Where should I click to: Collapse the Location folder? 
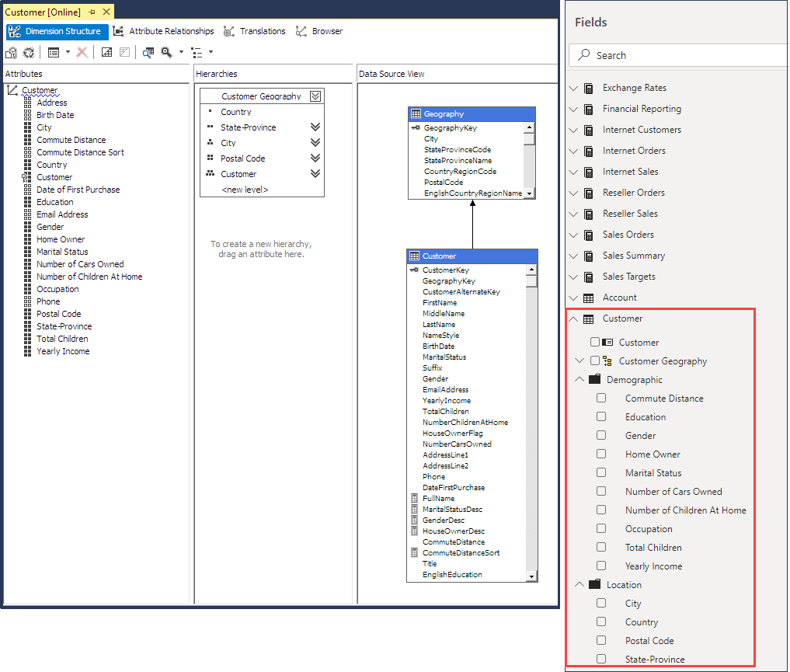point(579,584)
